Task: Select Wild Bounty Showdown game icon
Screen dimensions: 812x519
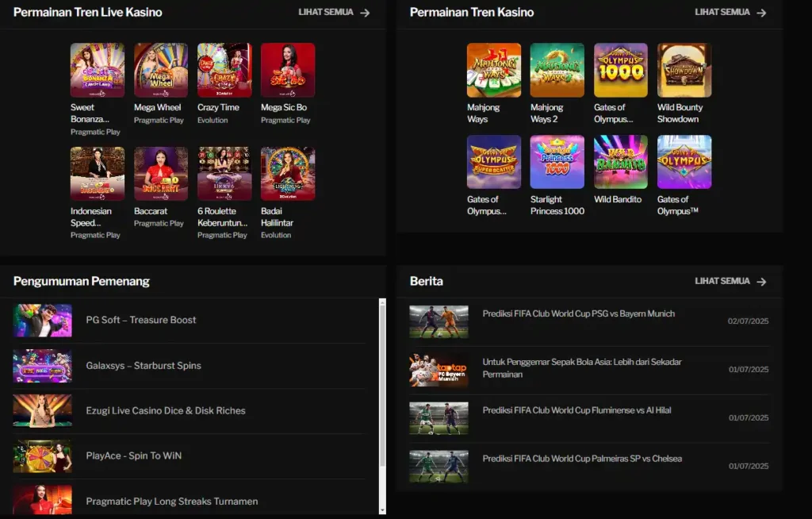Action: pos(684,70)
